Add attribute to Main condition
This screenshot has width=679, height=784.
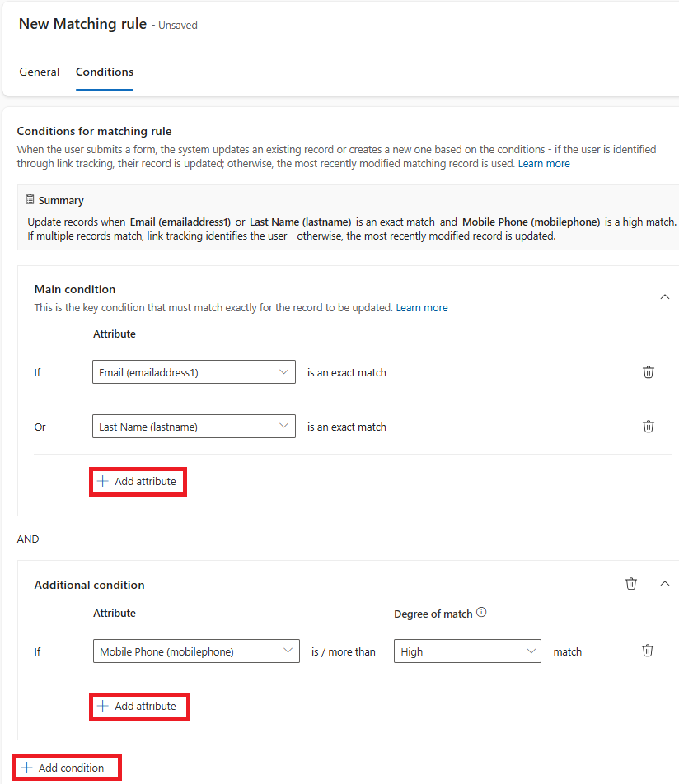click(138, 481)
